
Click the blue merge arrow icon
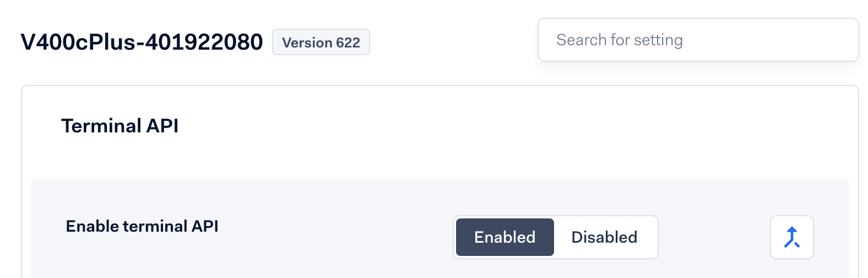click(x=791, y=237)
